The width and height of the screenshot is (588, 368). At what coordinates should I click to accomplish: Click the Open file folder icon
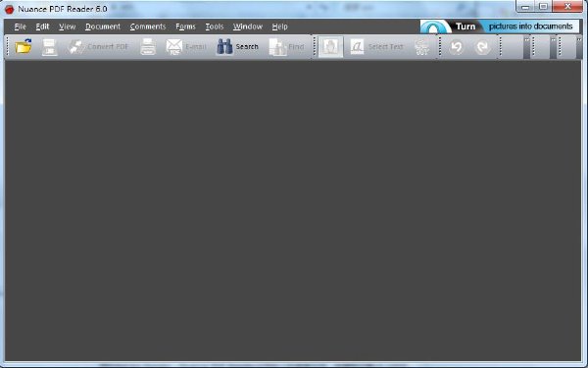[x=24, y=46]
